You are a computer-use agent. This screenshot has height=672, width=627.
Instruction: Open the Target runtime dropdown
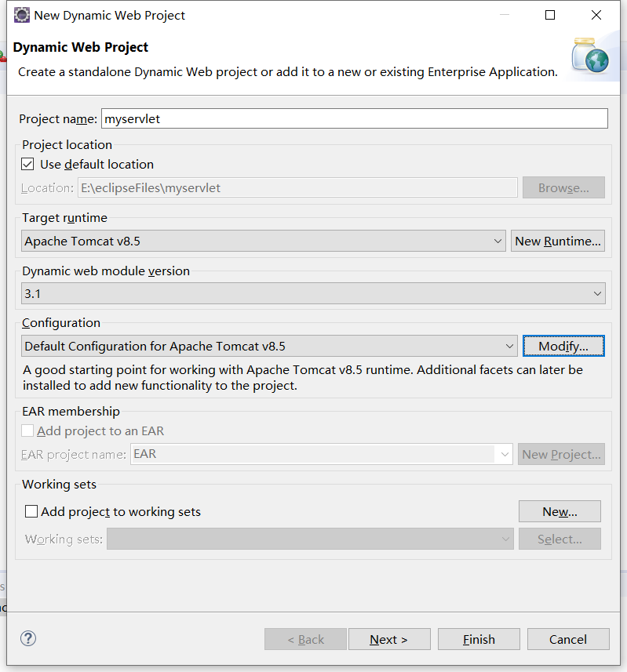[x=500, y=241]
